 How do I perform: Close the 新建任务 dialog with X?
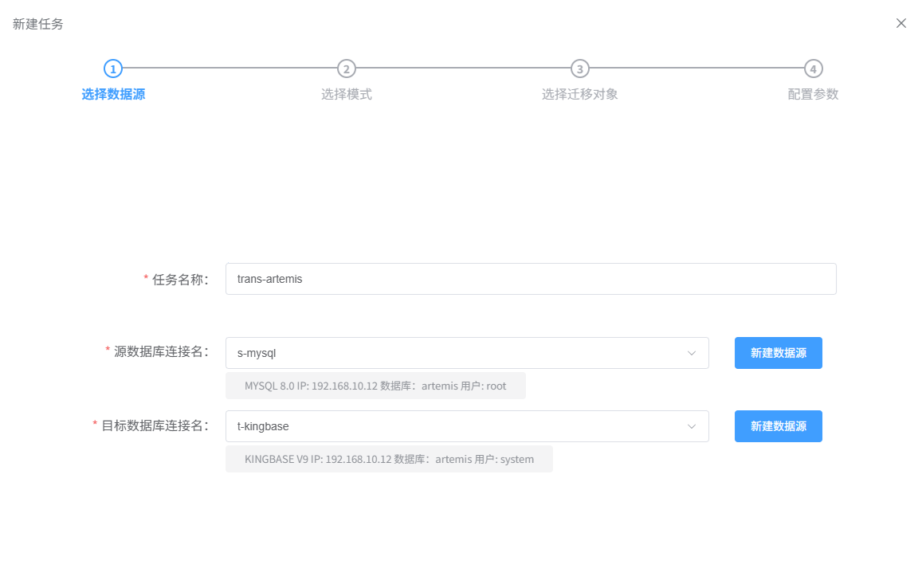tap(900, 24)
